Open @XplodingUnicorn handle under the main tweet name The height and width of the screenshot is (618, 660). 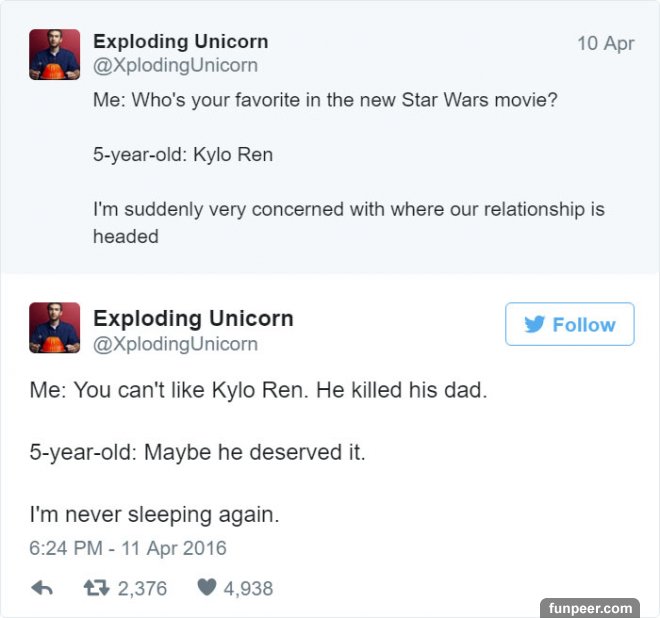(175, 344)
